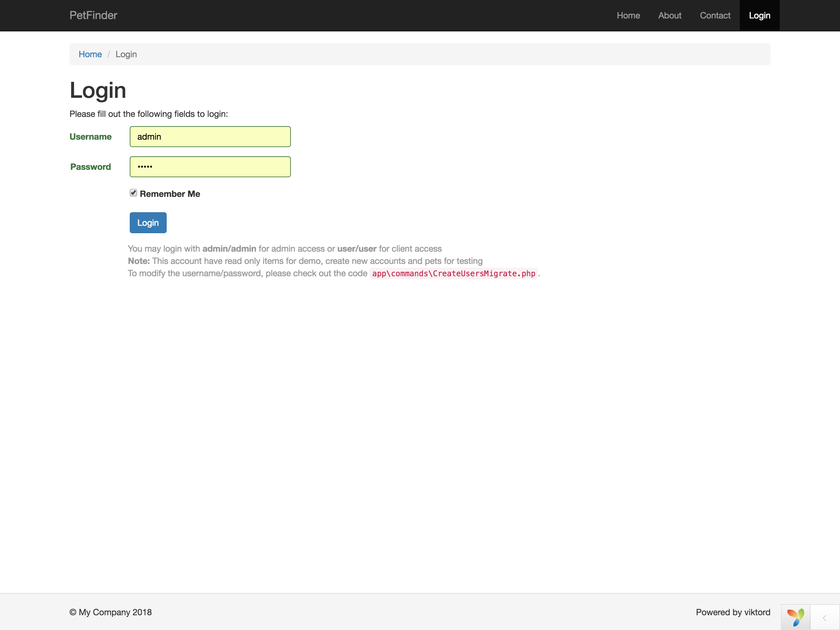Expand the debug toolbar chevron arrow
840x630 pixels.
tap(824, 618)
